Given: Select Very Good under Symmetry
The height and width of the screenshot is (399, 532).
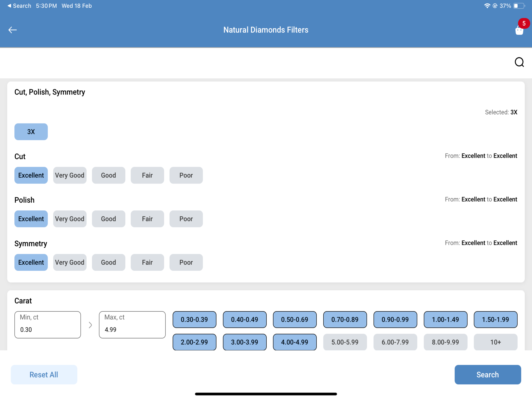Looking at the screenshot, I should coord(70,262).
